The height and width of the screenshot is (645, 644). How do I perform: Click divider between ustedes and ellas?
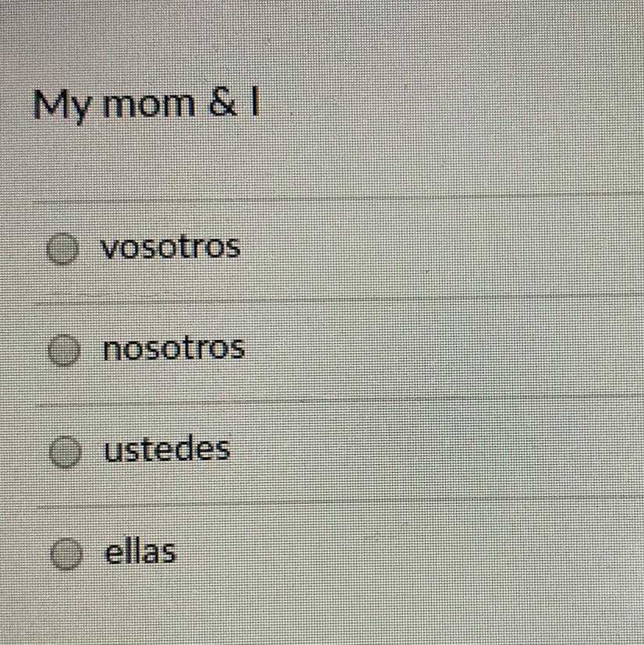[339, 503]
